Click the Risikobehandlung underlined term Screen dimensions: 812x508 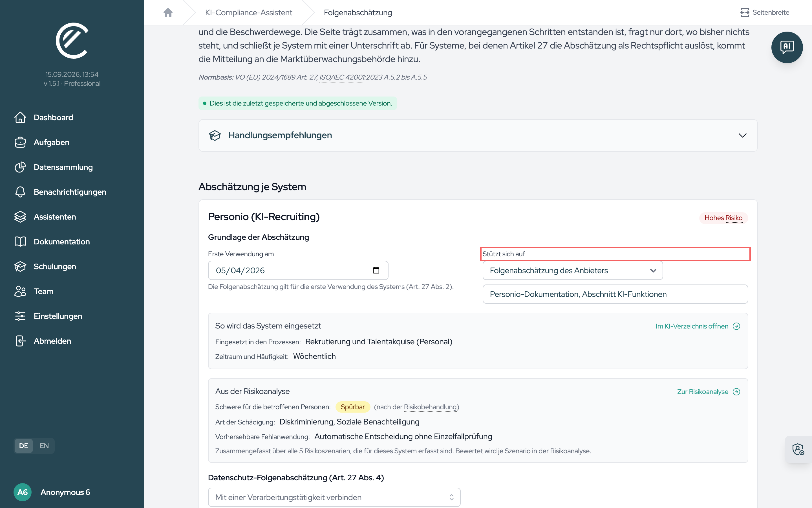[430, 407]
